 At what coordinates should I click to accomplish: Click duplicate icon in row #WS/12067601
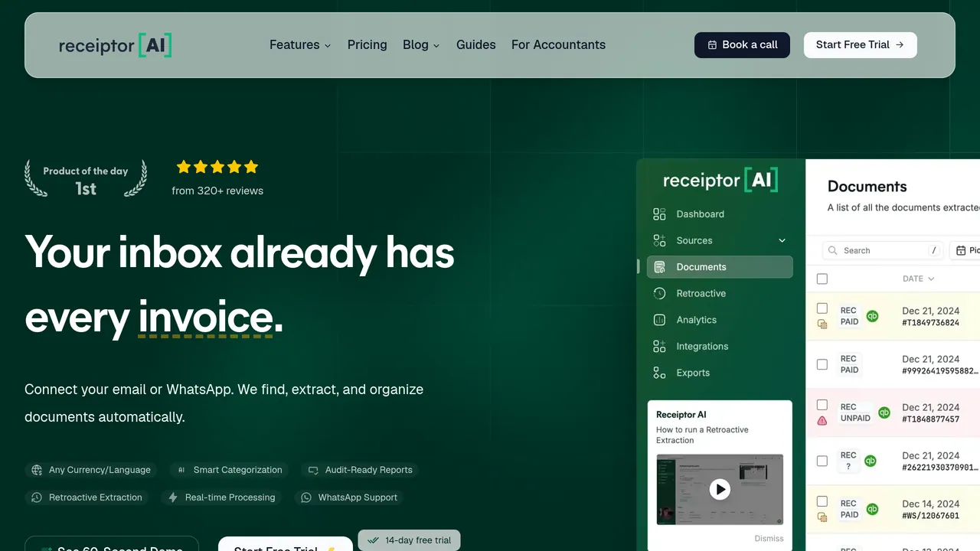[x=822, y=517]
